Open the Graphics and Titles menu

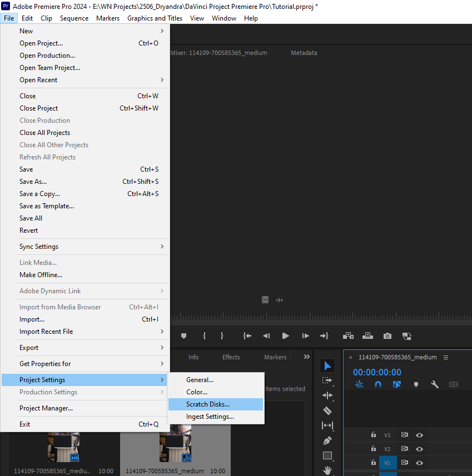pos(155,18)
